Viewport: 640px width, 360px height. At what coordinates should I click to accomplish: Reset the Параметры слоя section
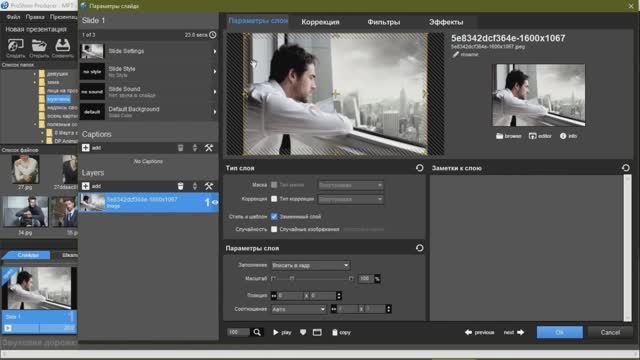(419, 248)
